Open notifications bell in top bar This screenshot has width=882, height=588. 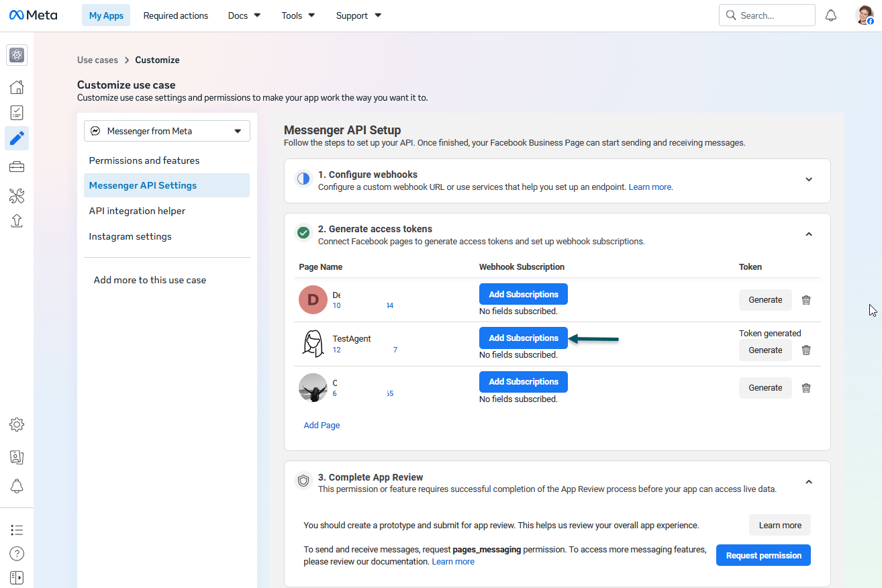coord(831,15)
